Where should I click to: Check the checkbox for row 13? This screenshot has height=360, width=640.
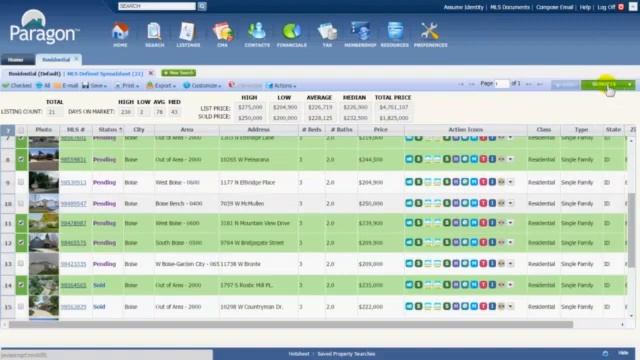[x=21, y=264]
